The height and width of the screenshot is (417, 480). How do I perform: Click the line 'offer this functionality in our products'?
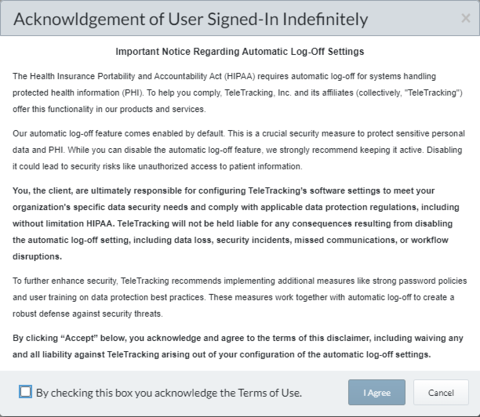[x=109, y=109]
